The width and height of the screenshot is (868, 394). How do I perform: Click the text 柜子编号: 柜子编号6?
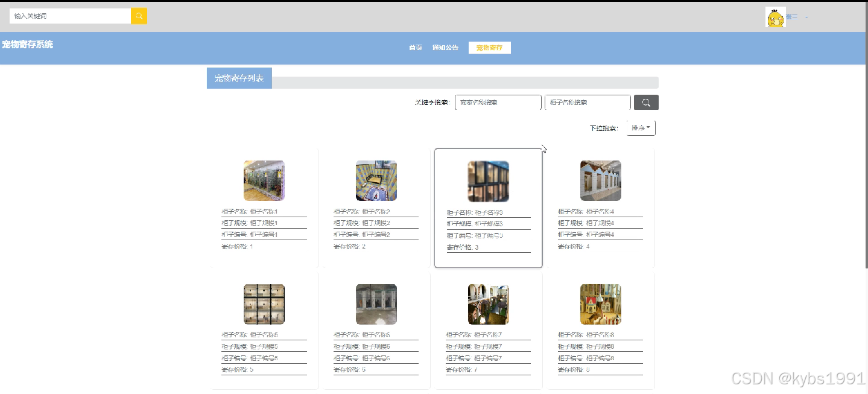362,358
